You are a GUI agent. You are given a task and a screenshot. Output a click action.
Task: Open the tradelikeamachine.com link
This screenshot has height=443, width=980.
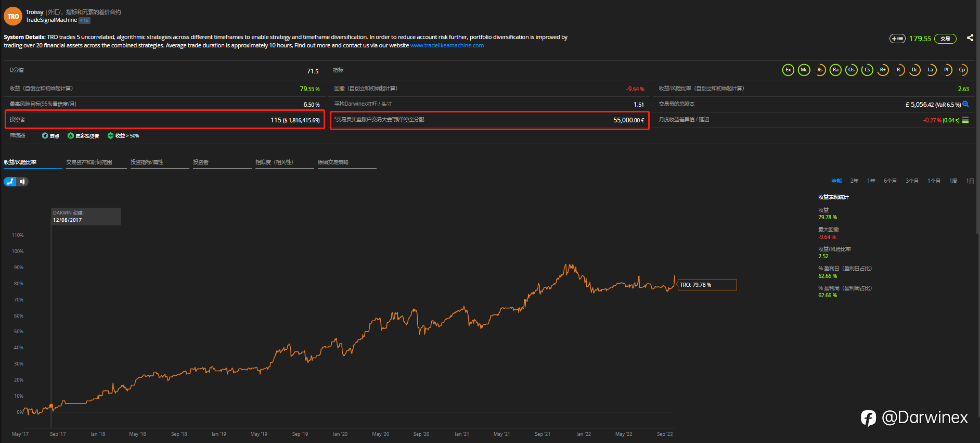(x=447, y=46)
